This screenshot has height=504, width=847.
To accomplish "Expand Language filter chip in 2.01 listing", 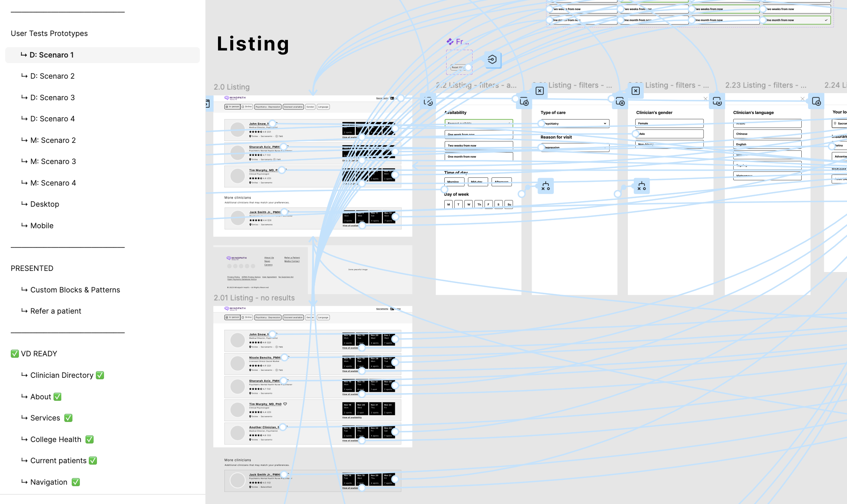I will [x=323, y=317].
